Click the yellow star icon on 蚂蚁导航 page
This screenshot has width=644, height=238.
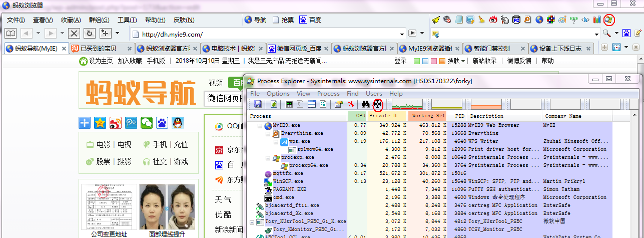[100, 122]
